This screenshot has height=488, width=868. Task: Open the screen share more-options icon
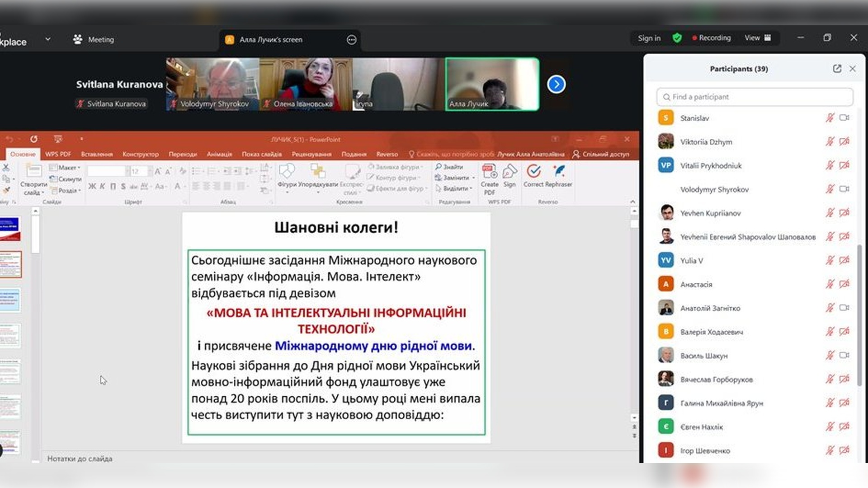[351, 40]
